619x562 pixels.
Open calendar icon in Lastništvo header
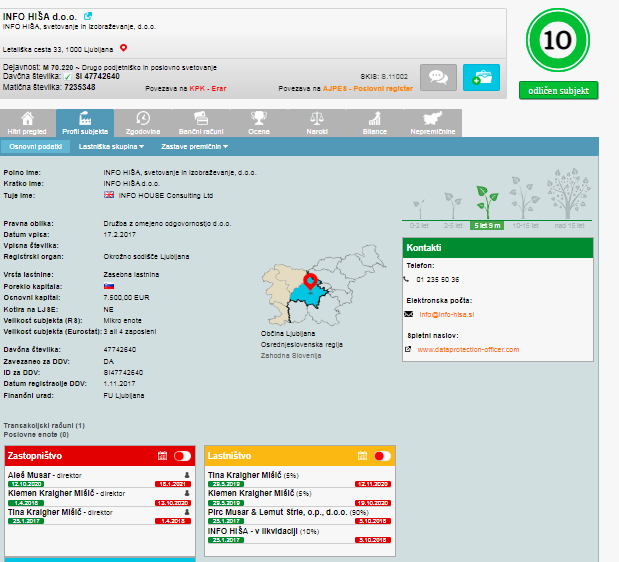tap(363, 456)
